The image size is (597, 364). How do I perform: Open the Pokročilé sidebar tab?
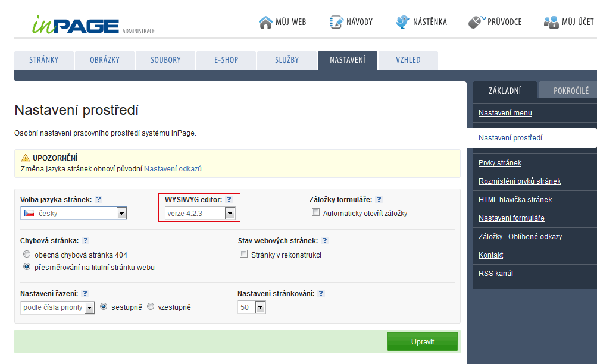570,90
